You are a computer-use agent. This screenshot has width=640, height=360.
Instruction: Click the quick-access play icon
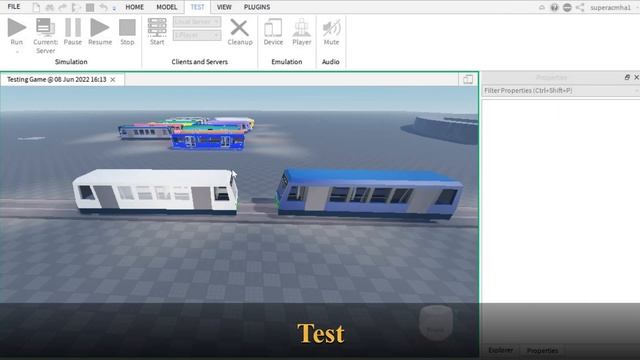click(x=76, y=7)
